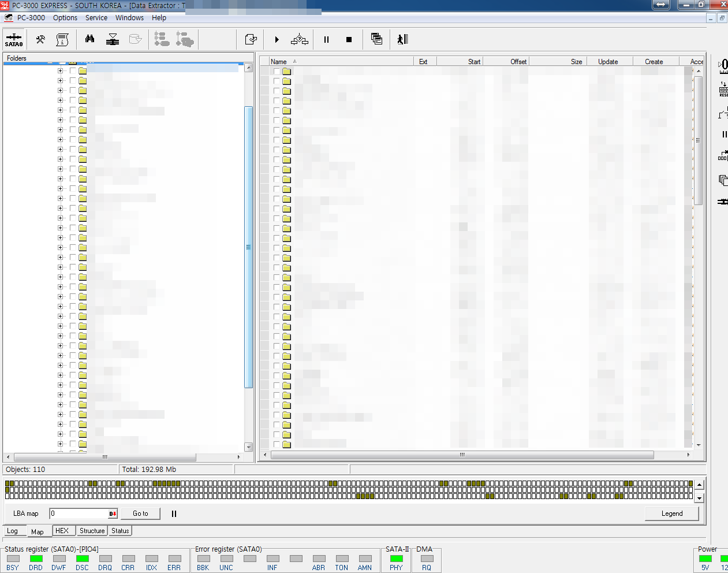Click Folders tree scroll up arrow
Image resolution: width=728 pixels, height=573 pixels.
249,68
